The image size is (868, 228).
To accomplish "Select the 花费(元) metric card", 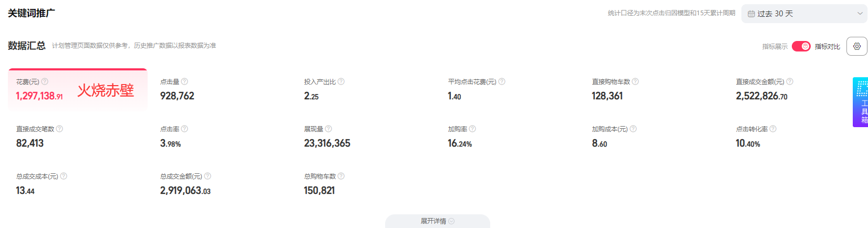I will point(78,89).
